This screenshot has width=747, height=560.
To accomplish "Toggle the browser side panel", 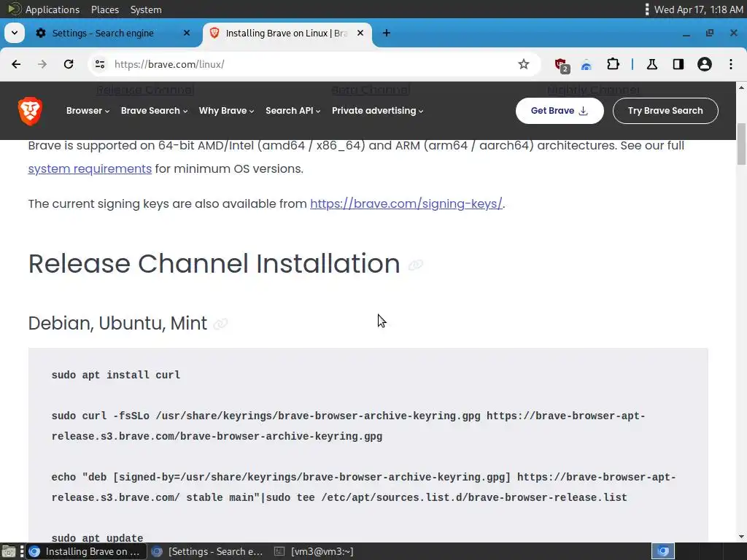I will [678, 64].
